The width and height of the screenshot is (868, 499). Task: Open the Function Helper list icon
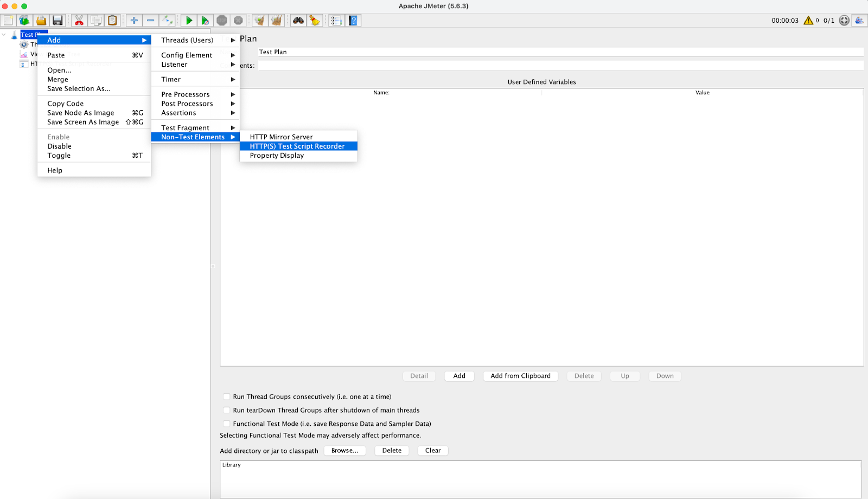(x=336, y=21)
